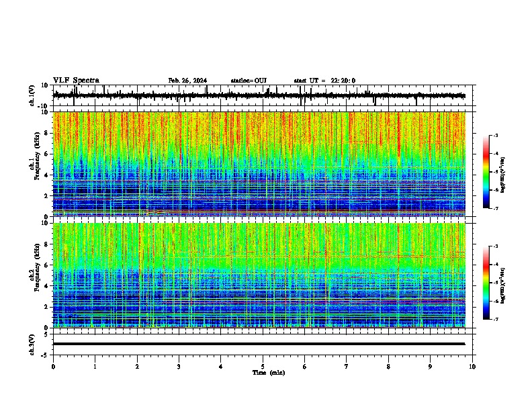Click the time axis tick label '10'
Screen dimensions: 532x411
[472, 367]
